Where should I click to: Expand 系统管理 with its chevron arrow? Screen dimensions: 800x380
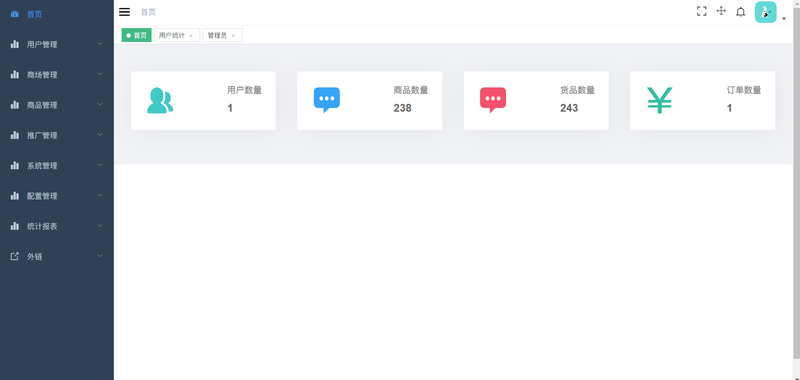(100, 165)
